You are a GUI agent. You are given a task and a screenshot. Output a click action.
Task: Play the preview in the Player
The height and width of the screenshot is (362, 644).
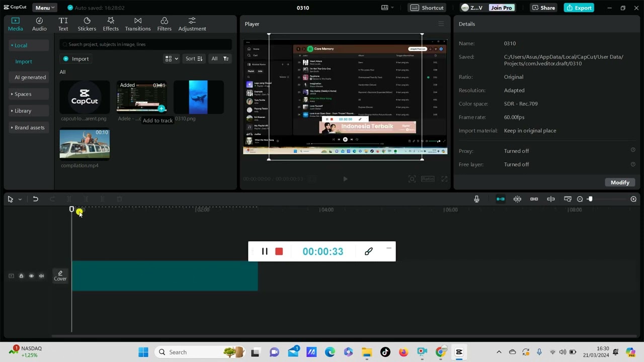pyautogui.click(x=345, y=179)
